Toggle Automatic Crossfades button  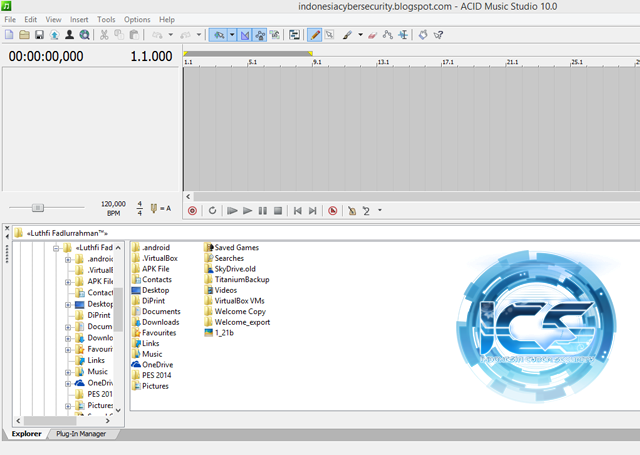[245, 35]
